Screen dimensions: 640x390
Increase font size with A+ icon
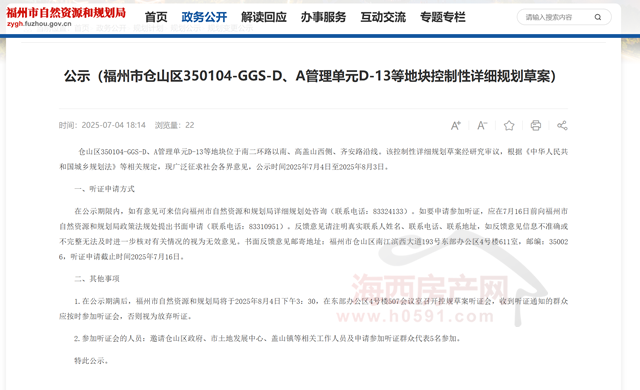[x=456, y=125]
